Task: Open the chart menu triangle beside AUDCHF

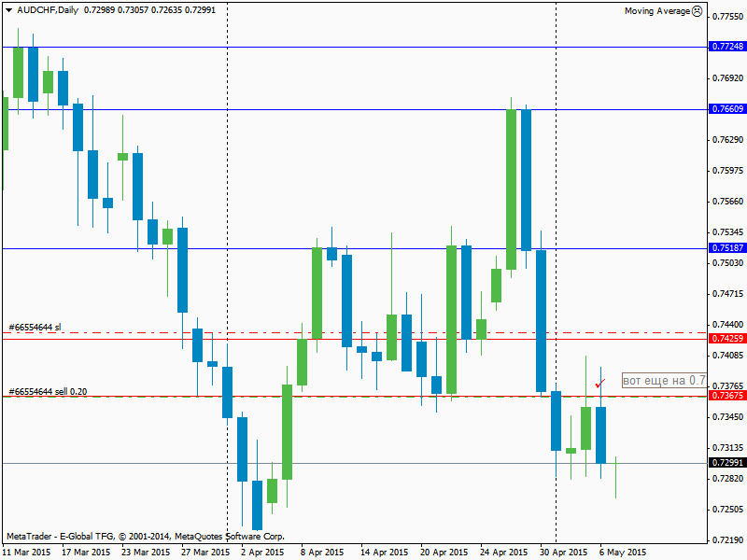Action: coord(8,10)
